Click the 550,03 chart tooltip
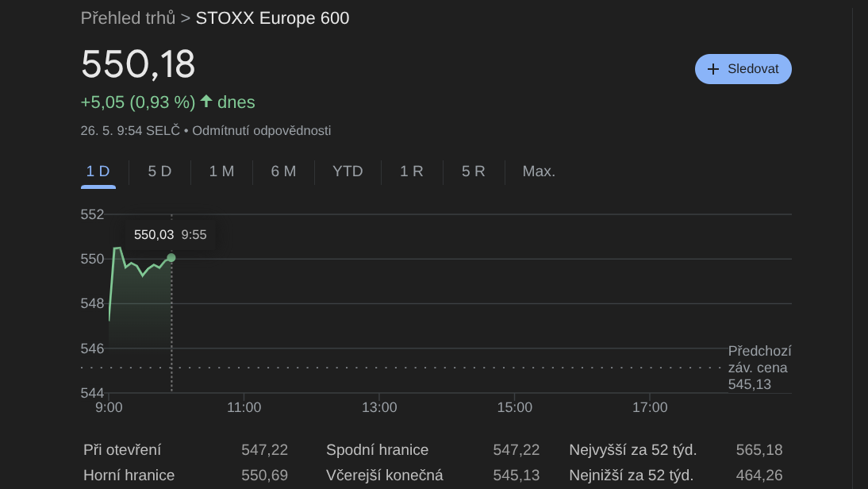868x489 pixels. tap(171, 235)
